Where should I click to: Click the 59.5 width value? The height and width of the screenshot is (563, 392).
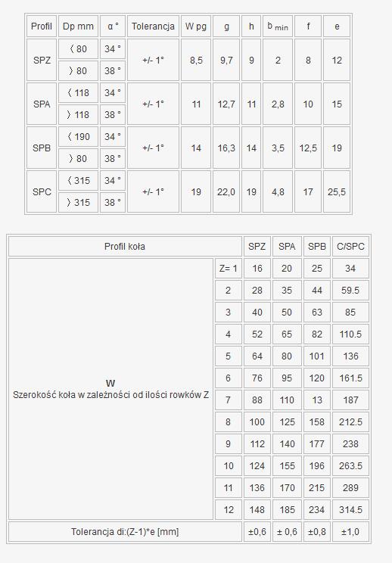click(350, 290)
